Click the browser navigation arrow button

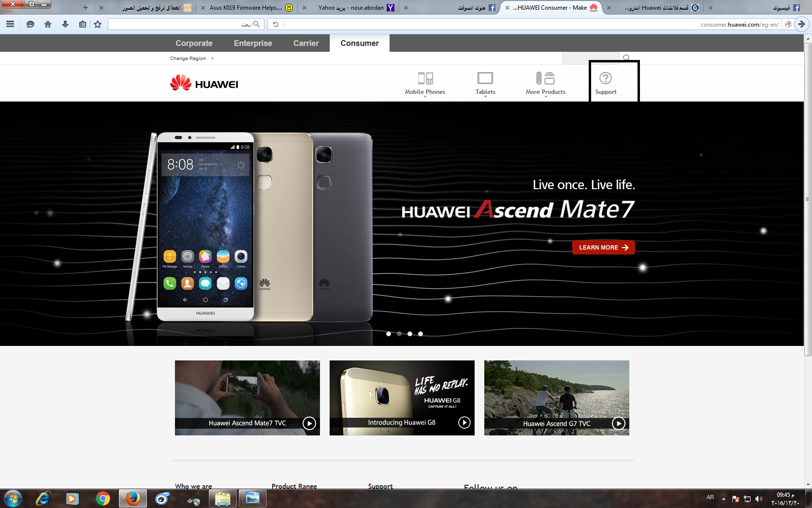click(802, 24)
